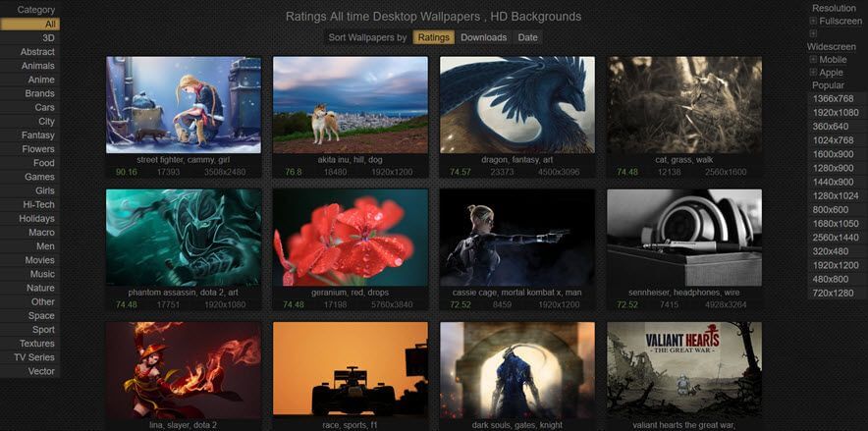
Task: Open the cat in grass wallpaper thumbnail
Action: (684, 105)
